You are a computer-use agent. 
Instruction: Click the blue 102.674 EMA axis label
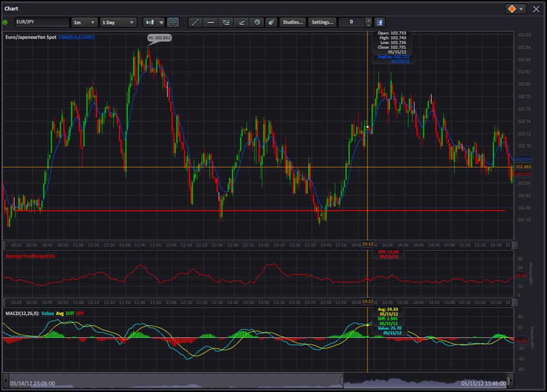tap(523, 159)
